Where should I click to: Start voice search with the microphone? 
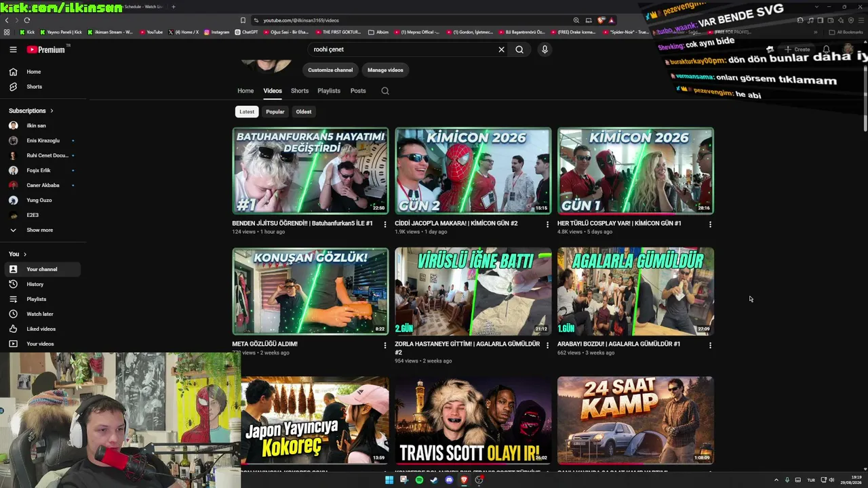click(545, 49)
